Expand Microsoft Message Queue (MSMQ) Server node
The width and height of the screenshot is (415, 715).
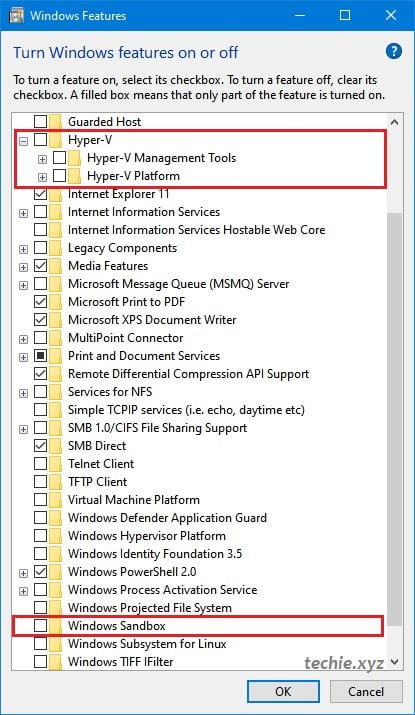click(x=23, y=285)
